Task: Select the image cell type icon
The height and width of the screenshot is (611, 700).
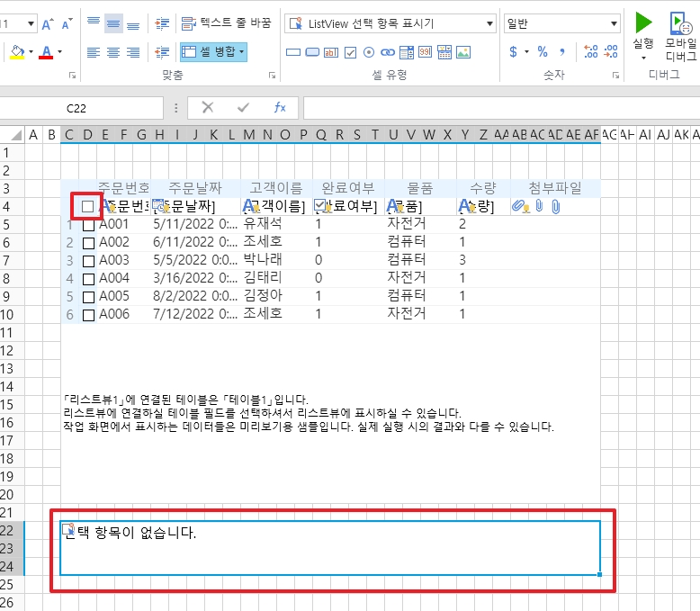Action: (x=465, y=52)
